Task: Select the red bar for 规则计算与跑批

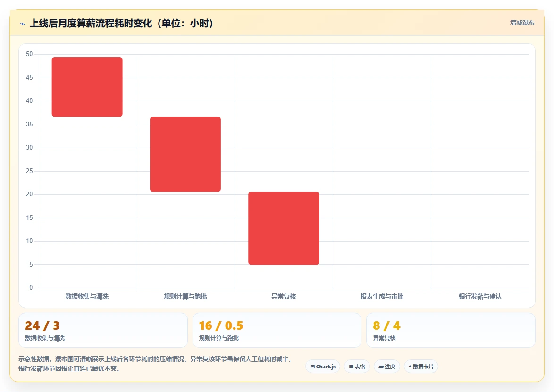Action: click(185, 154)
